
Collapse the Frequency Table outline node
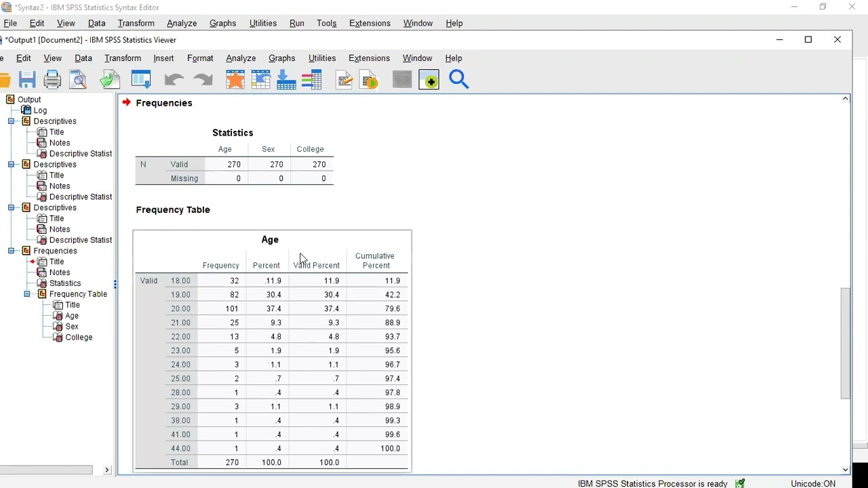(x=27, y=294)
